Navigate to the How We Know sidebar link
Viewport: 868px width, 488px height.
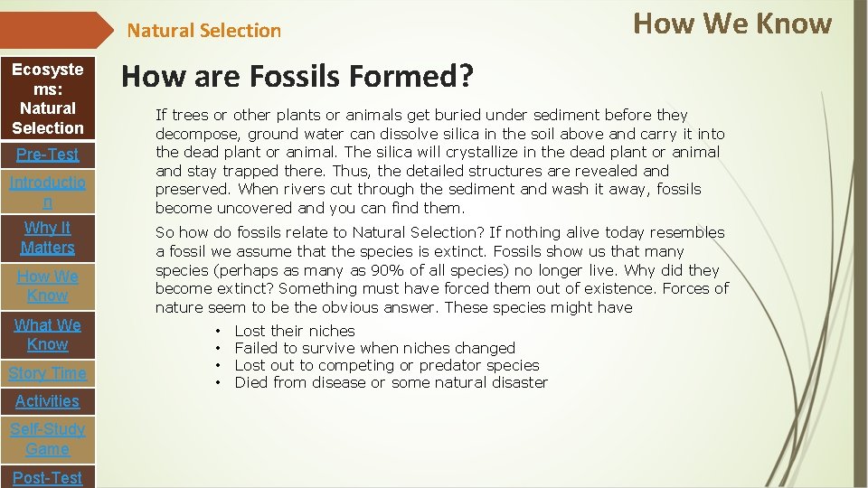pyautogui.click(x=48, y=286)
